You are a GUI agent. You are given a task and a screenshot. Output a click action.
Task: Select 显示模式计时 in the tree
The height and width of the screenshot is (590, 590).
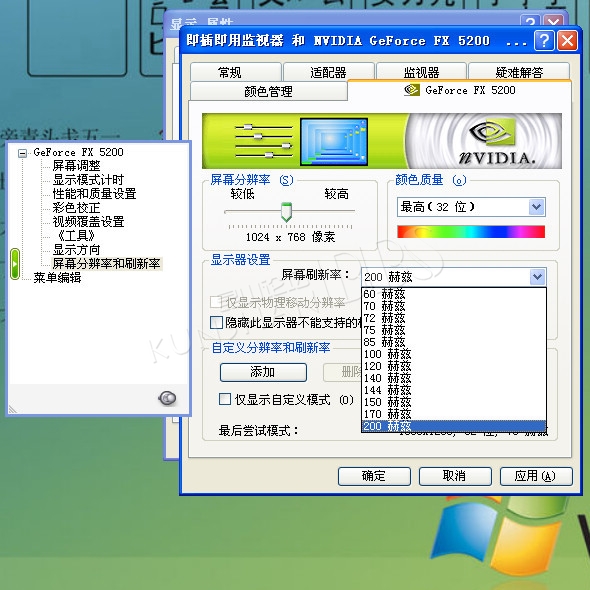(x=88, y=179)
